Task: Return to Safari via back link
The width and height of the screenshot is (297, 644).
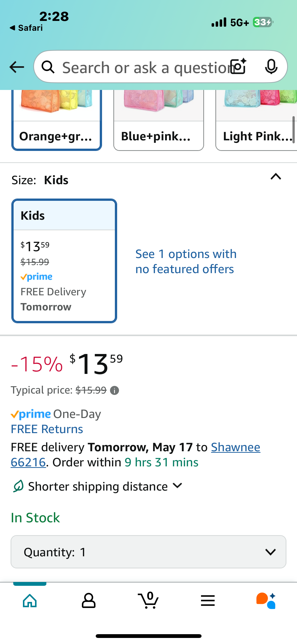Action: (26, 28)
